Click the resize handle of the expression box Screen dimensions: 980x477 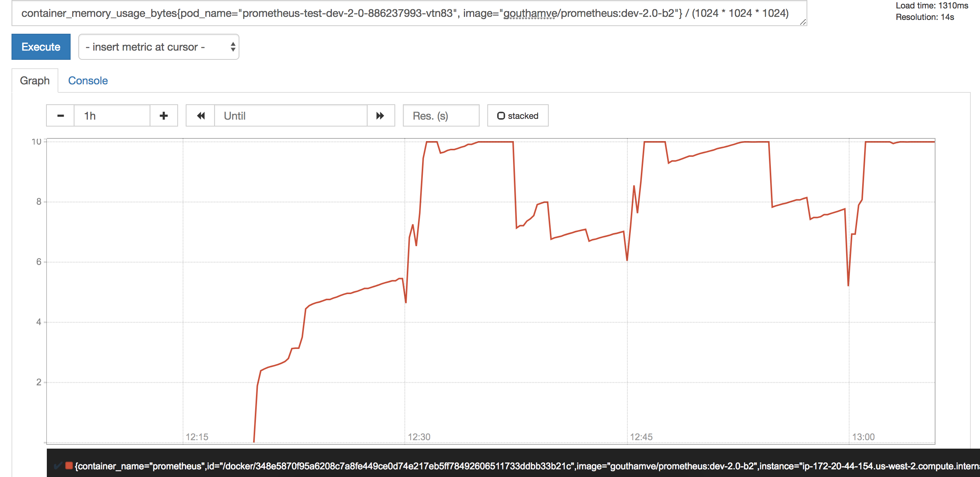[803, 23]
